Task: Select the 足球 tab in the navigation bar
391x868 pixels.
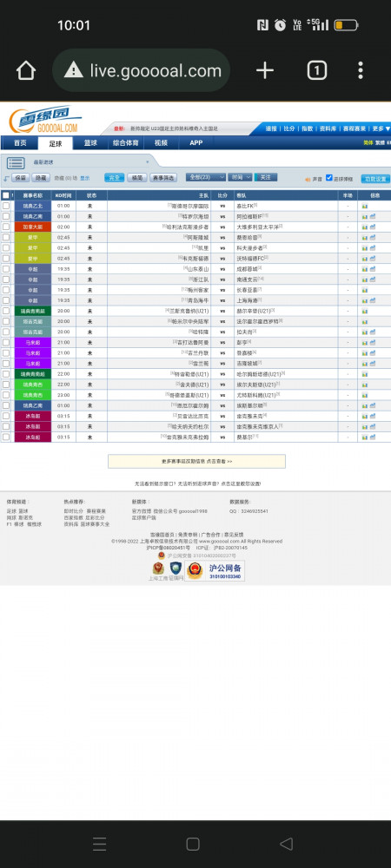Action: [56, 143]
